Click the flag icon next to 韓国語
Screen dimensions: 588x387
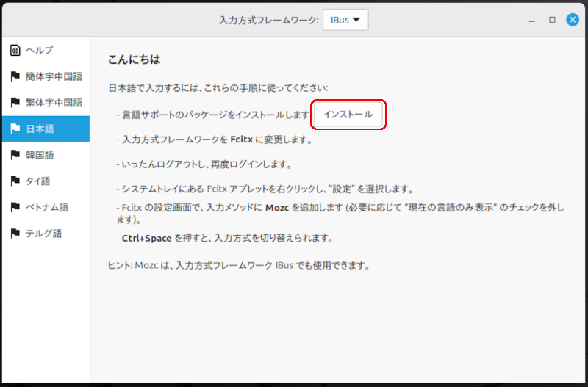pyautogui.click(x=15, y=155)
